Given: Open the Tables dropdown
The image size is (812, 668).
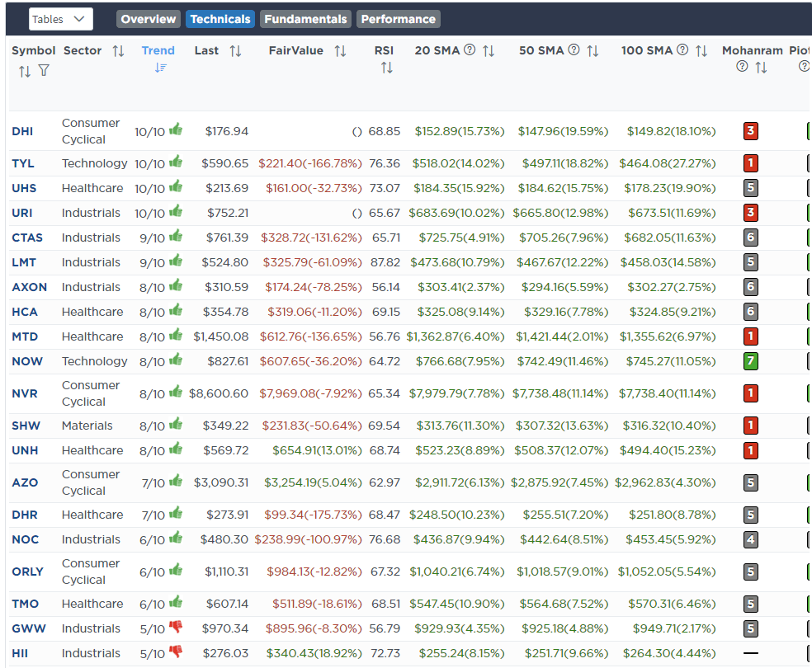Looking at the screenshot, I should coord(60,19).
